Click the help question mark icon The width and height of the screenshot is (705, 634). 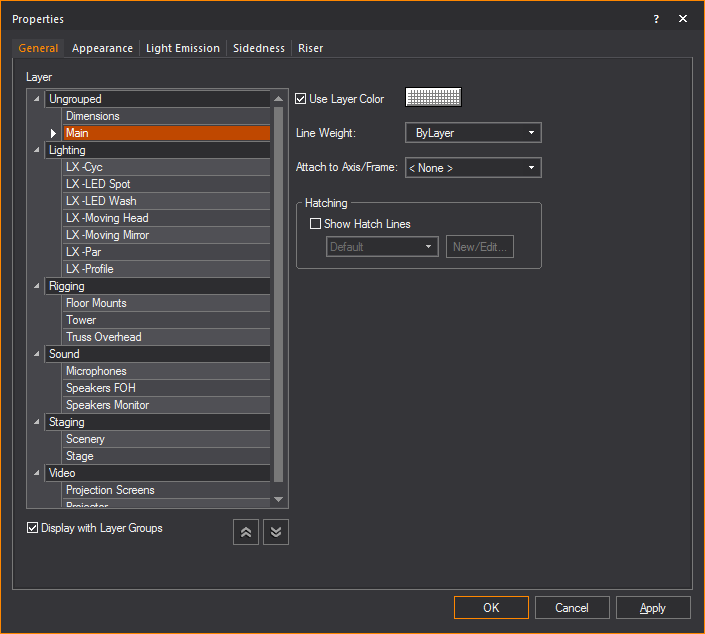pos(656,19)
